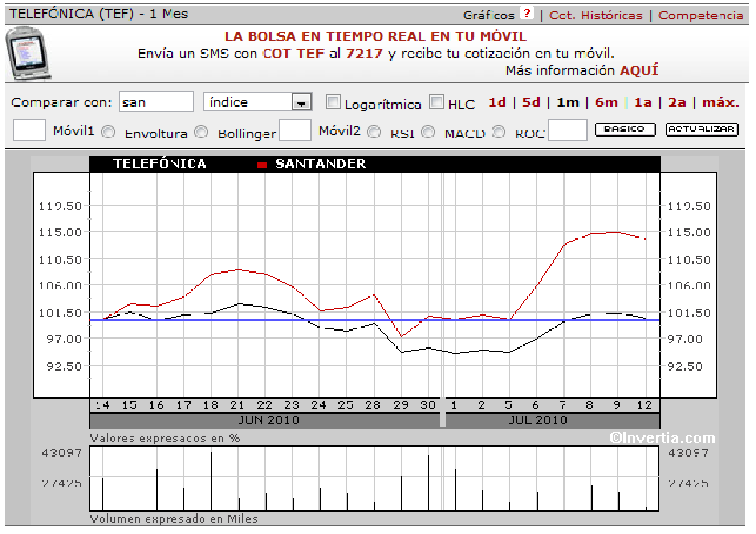Screen dimensions: 756x534
Task: Click date 21 on the axis
Action: point(237,405)
